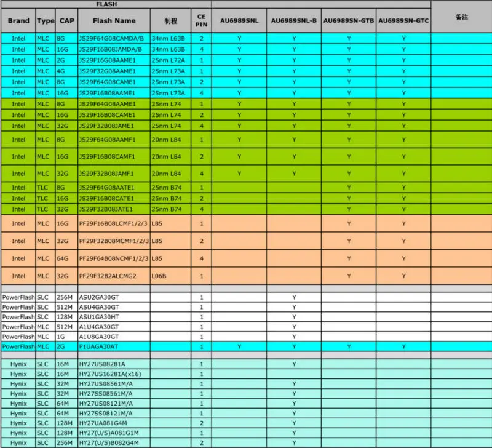
Task: Click the AU6989SN-GTC column header
Action: click(403, 21)
